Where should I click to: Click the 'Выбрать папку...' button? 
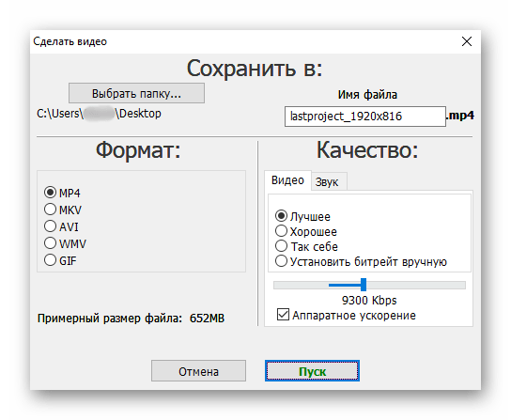click(136, 93)
